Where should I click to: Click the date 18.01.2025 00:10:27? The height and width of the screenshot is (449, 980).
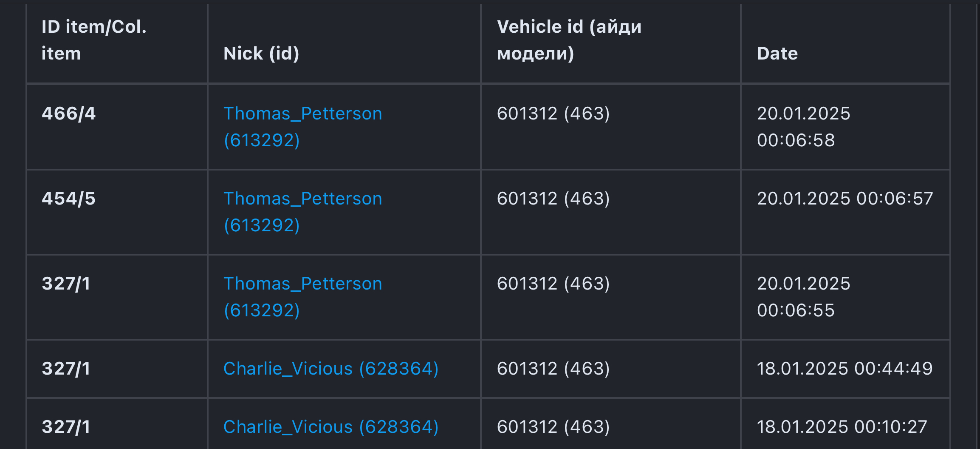coord(842,427)
